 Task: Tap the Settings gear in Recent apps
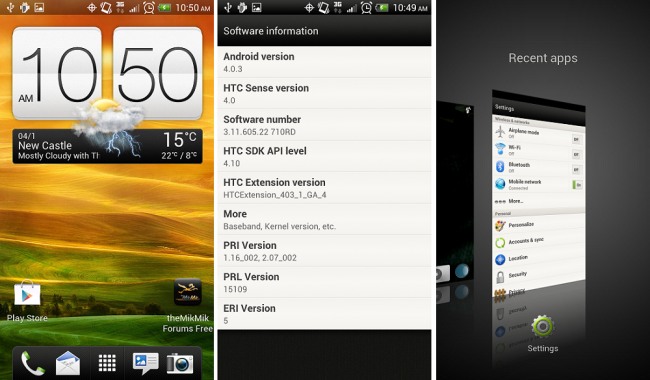pos(543,327)
